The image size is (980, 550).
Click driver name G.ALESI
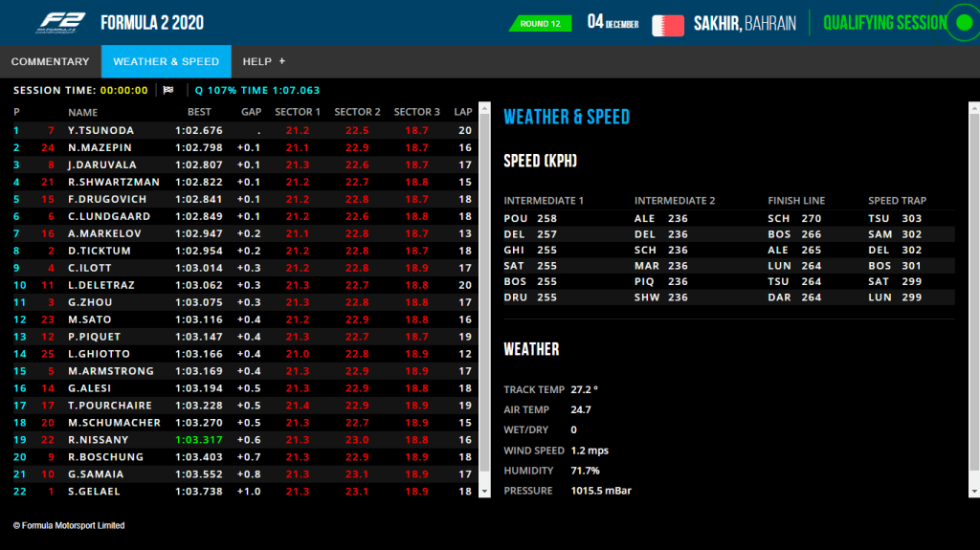(89, 388)
